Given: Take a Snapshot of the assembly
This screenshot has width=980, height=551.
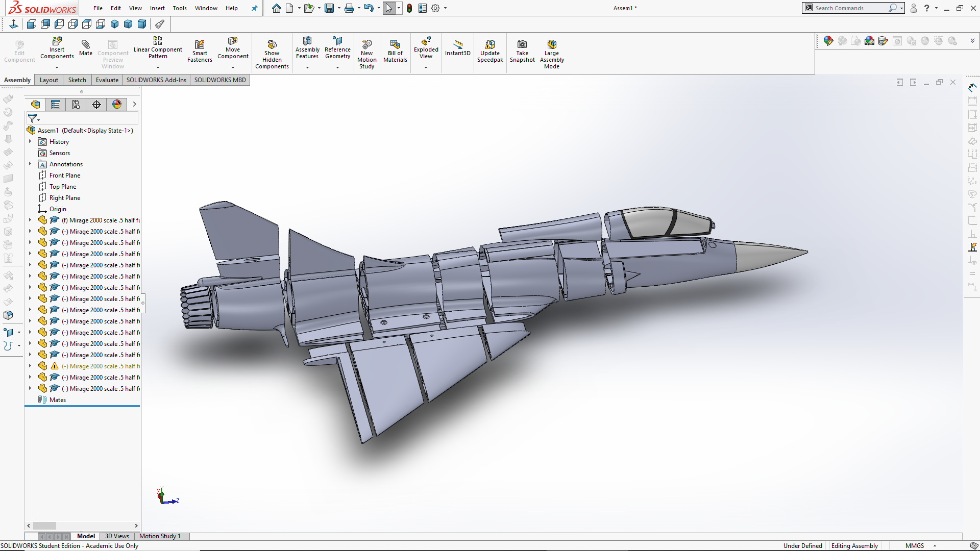Looking at the screenshot, I should 522,51.
